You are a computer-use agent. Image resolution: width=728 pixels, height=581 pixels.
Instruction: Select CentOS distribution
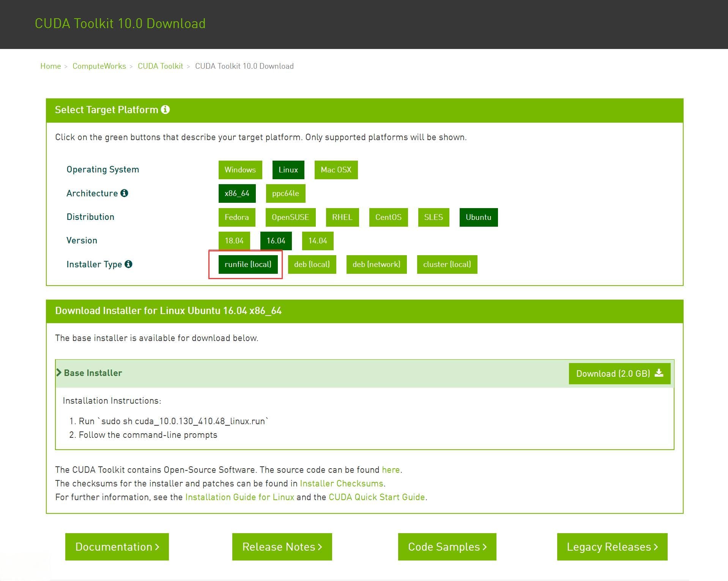coord(388,217)
